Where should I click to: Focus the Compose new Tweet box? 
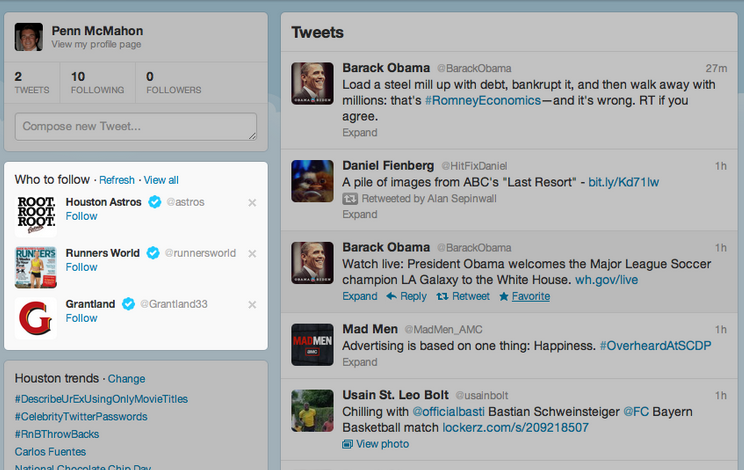[x=136, y=127]
